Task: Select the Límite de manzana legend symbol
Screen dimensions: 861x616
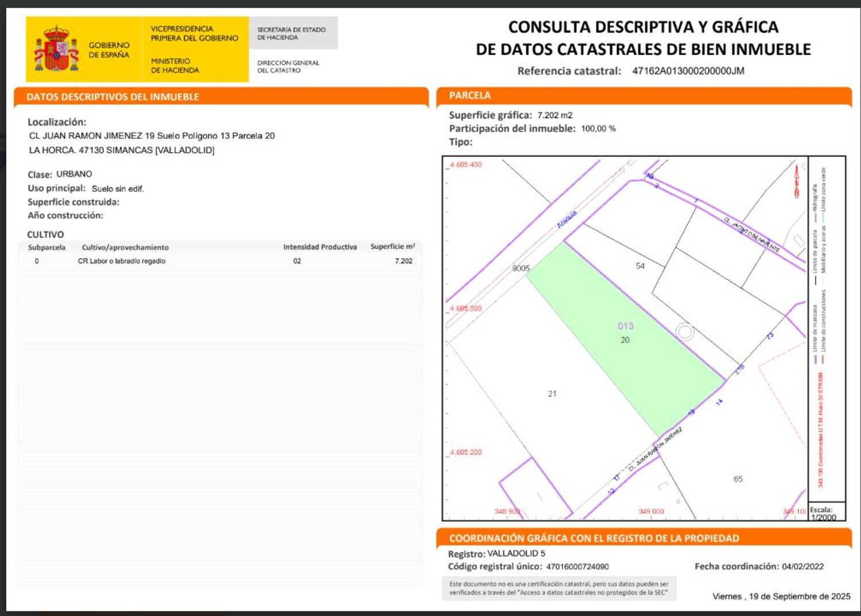Action: pyautogui.click(x=816, y=358)
